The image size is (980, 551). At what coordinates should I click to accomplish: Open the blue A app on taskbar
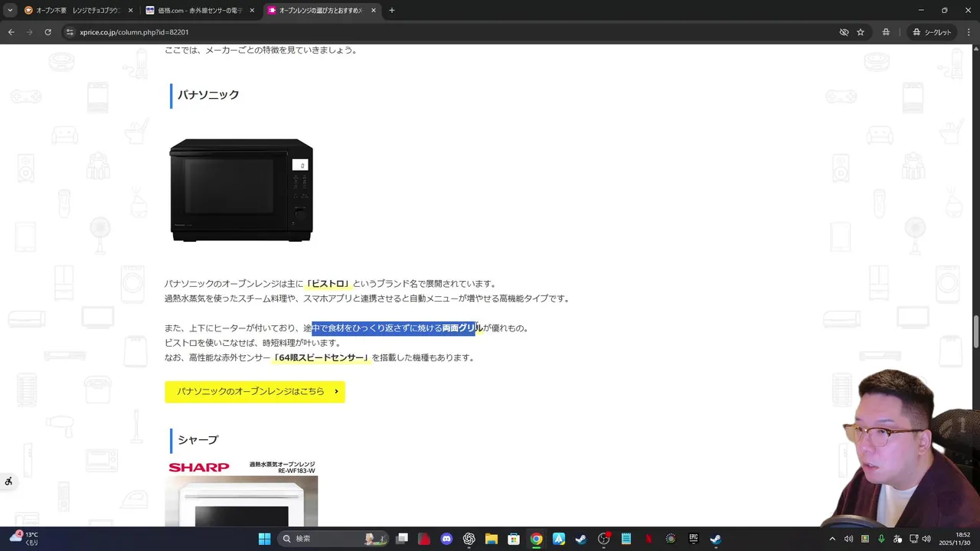559,539
